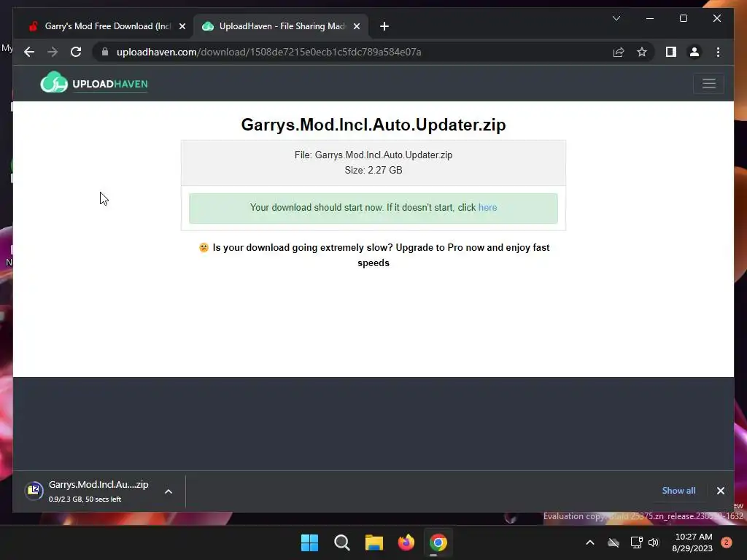Open UploadHaven hamburger menu
Viewport: 747px width, 560px height.
click(708, 84)
